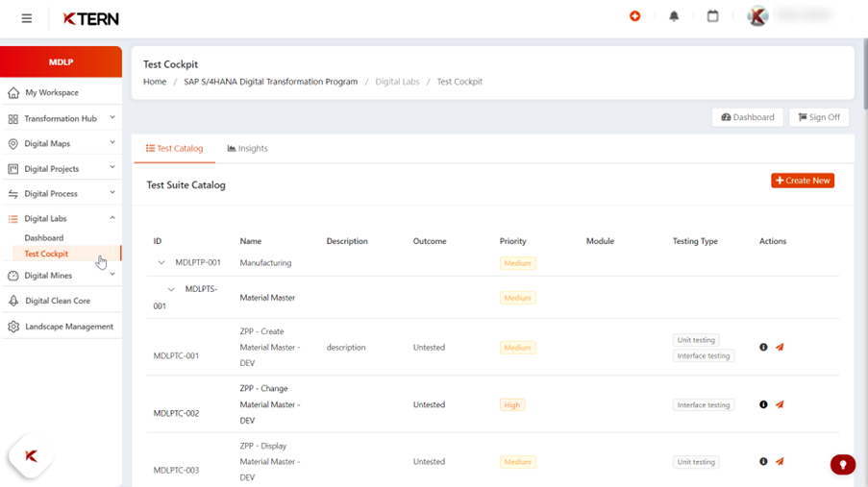
Task: Open the floating KTern logo button
Action: 31,456
